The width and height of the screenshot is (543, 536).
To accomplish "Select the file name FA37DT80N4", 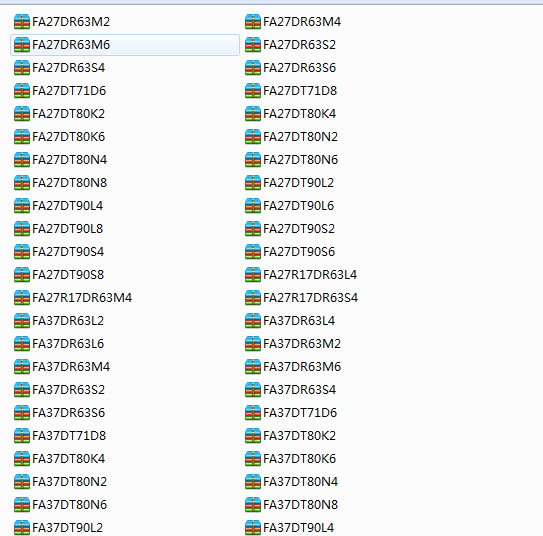I will 301,482.
